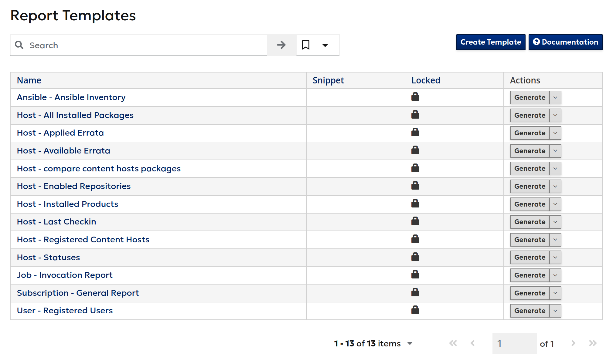The width and height of the screenshot is (613, 364).
Task: Click the lock icon for Job - Invocation Report
Action: coord(415,275)
